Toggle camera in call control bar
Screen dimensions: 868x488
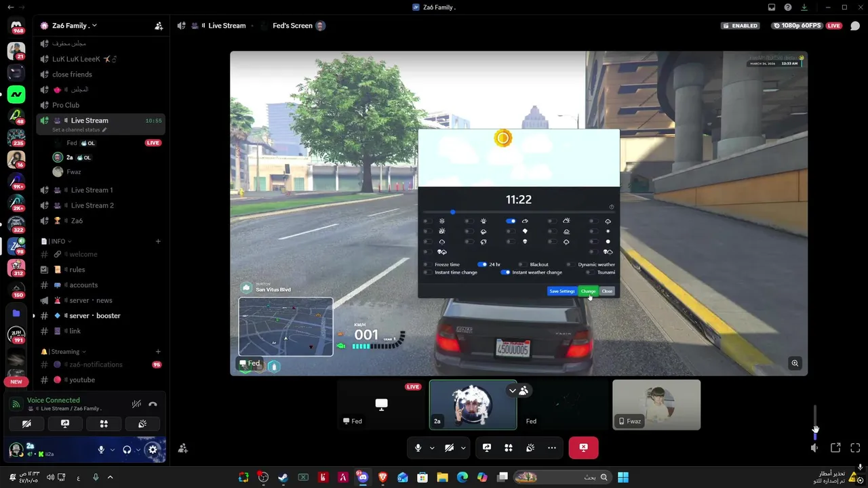coord(449,448)
